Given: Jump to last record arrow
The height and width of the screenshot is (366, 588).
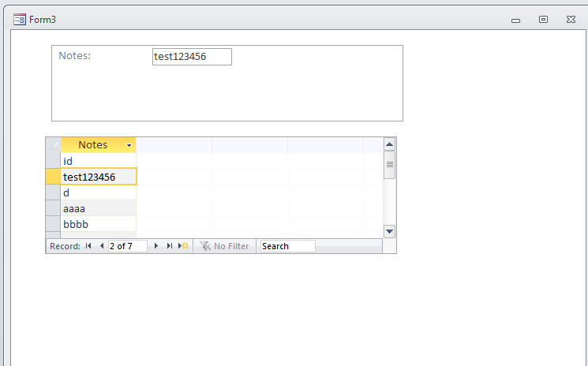Looking at the screenshot, I should point(170,246).
